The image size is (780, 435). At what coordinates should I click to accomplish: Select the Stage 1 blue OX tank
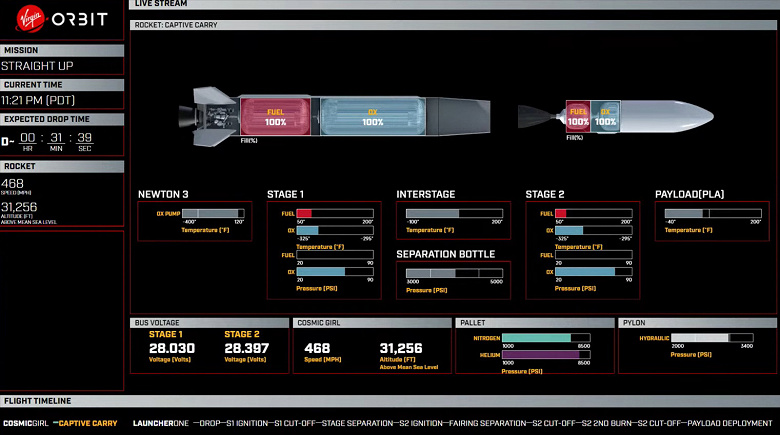pyautogui.click(x=373, y=117)
